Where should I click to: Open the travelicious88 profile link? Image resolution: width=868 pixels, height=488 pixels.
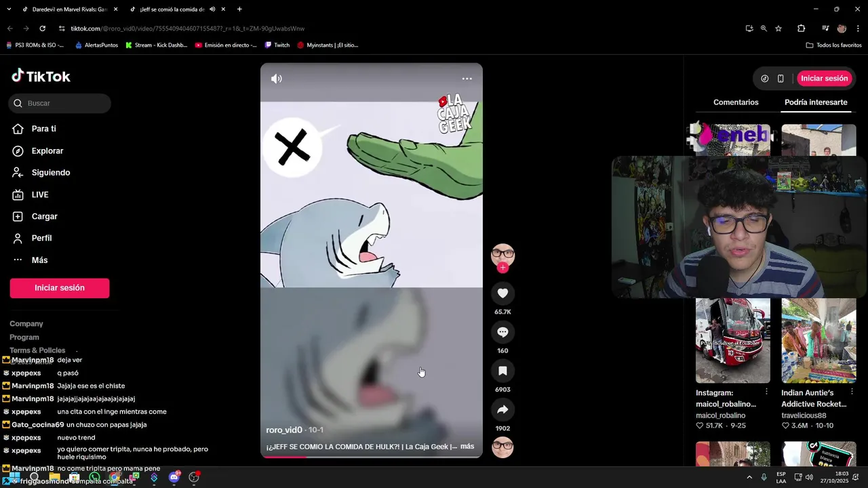[x=804, y=415]
